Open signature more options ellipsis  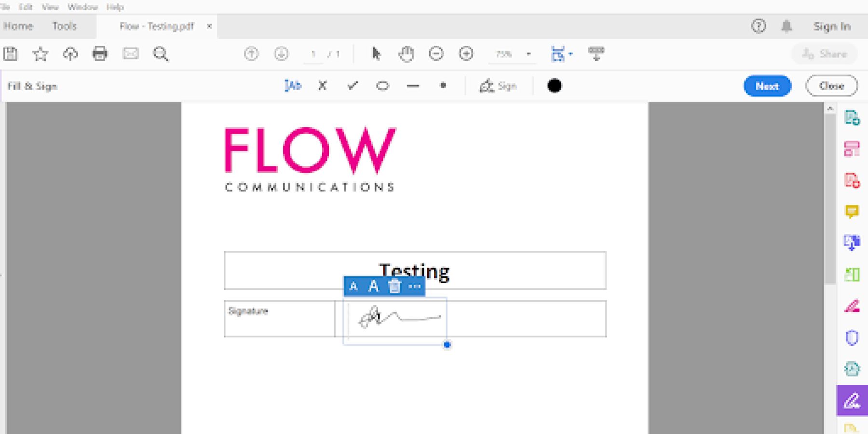click(414, 286)
